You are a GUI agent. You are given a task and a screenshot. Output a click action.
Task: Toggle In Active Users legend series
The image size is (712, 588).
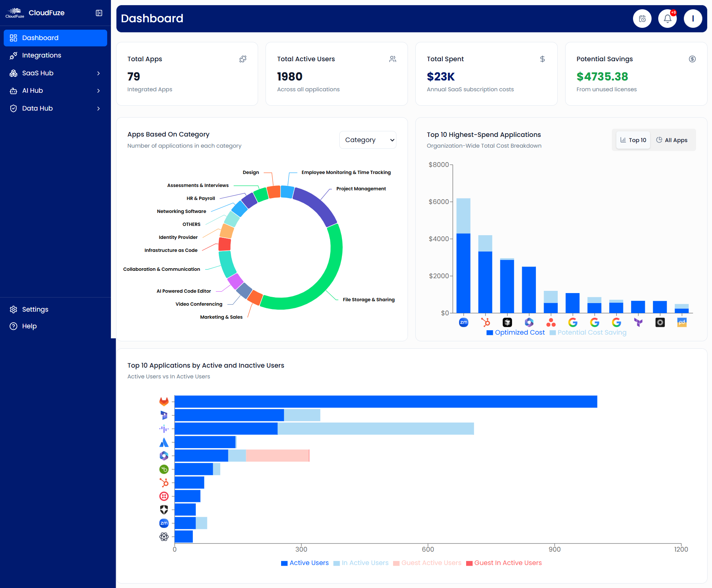(361, 563)
